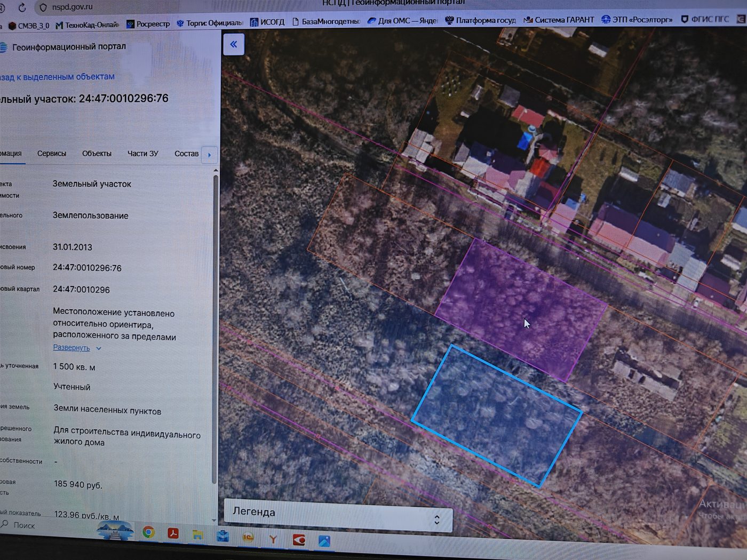Switch to the Объекты tab

click(x=97, y=153)
